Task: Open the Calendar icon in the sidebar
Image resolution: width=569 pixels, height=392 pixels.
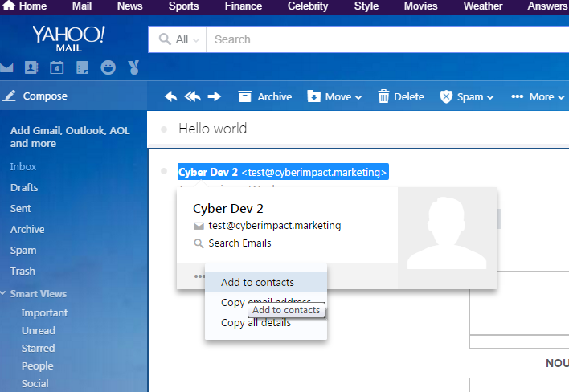Action: (x=56, y=67)
